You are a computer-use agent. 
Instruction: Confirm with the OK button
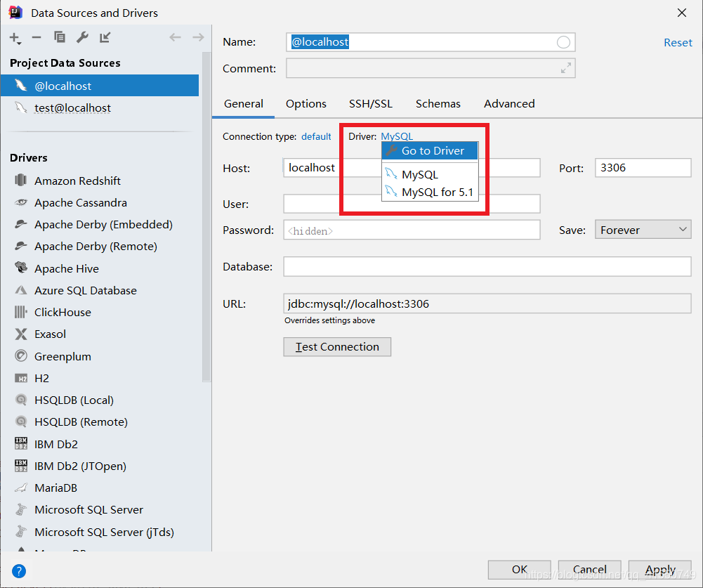coord(519,570)
